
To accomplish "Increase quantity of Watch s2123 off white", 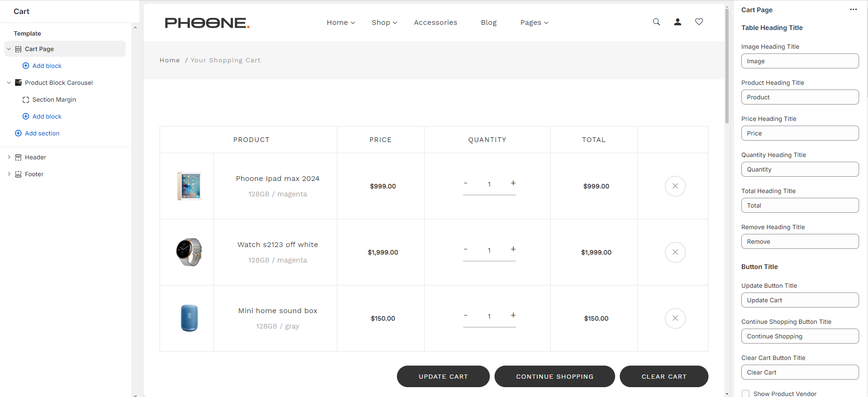I will pos(513,249).
